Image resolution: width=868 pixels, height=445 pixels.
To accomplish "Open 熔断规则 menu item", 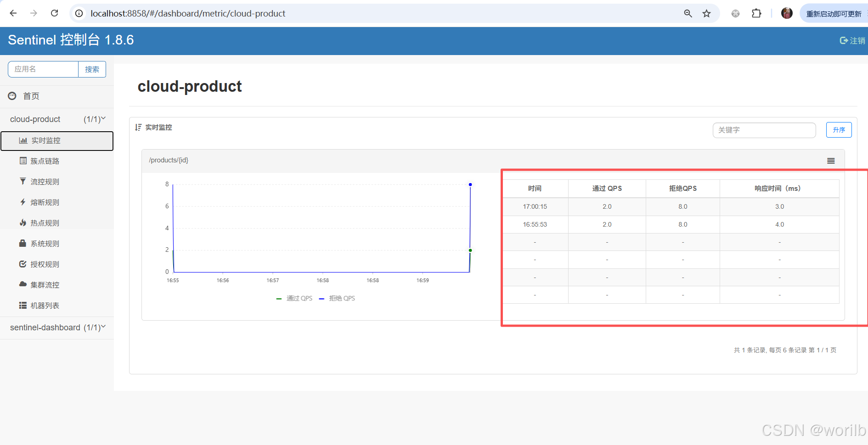I will (57, 202).
